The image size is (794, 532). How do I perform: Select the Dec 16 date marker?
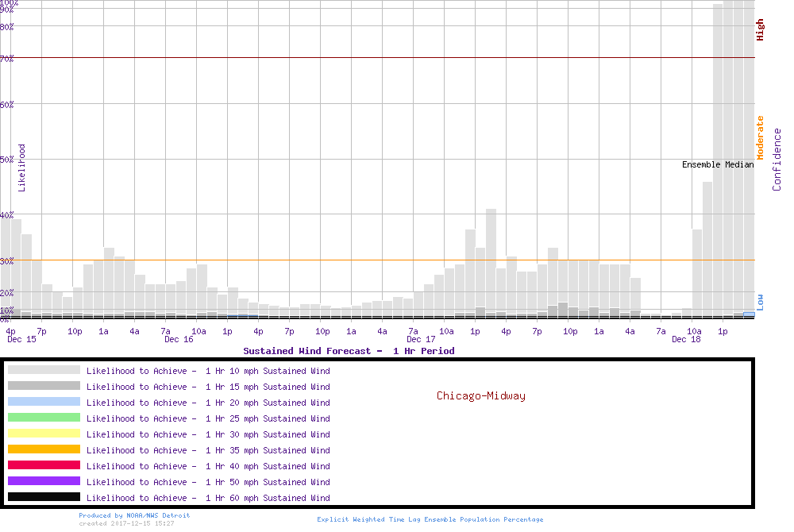click(x=179, y=340)
